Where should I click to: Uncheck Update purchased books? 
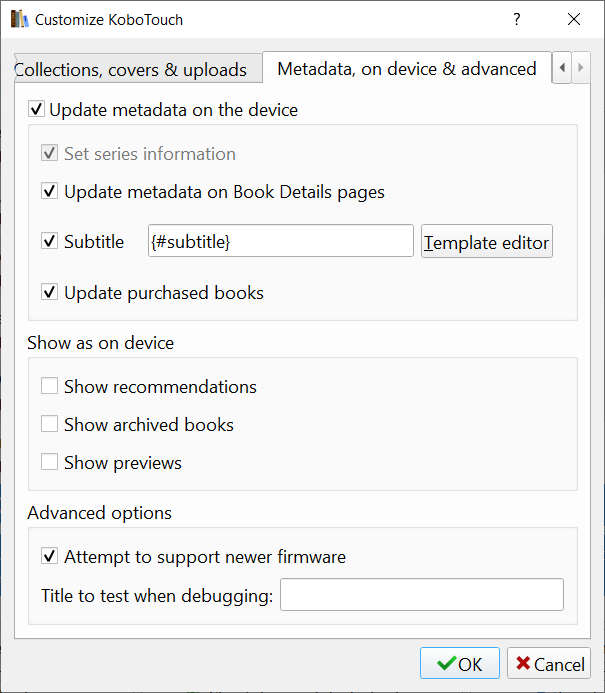[x=50, y=293]
